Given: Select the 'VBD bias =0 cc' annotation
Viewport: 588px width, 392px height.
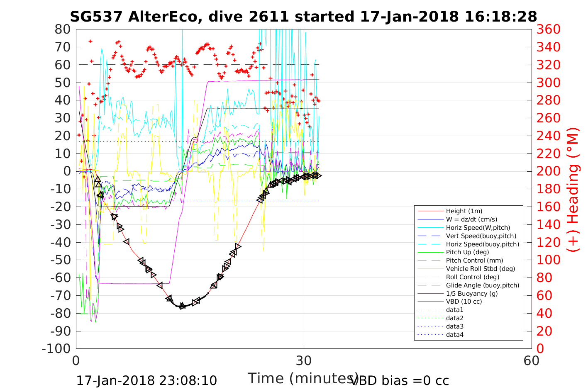Looking at the screenshot, I should [400, 380].
